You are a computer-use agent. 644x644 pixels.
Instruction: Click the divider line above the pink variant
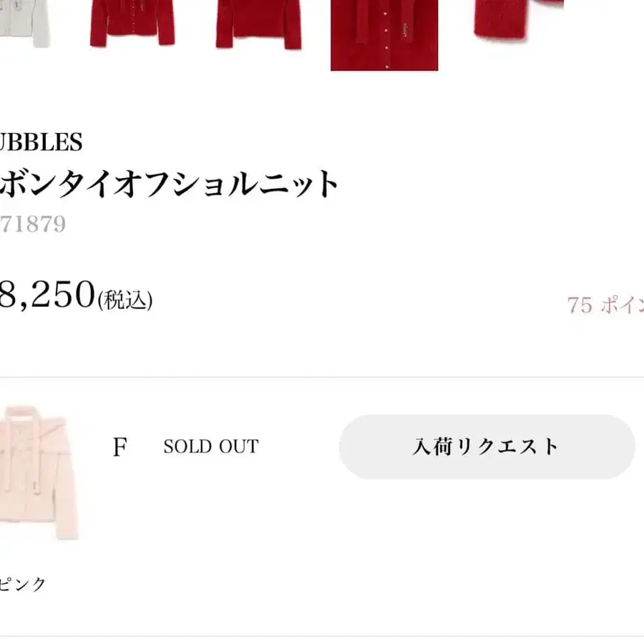click(x=322, y=377)
